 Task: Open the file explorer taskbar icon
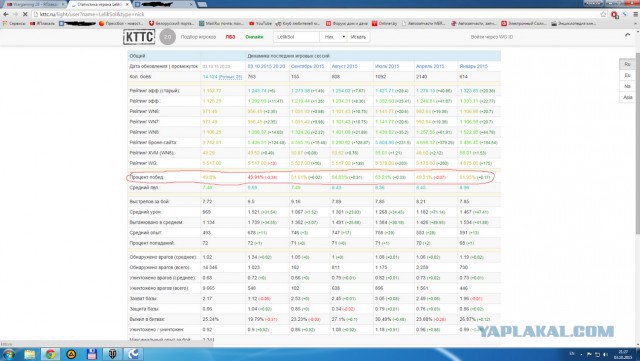tap(29, 354)
